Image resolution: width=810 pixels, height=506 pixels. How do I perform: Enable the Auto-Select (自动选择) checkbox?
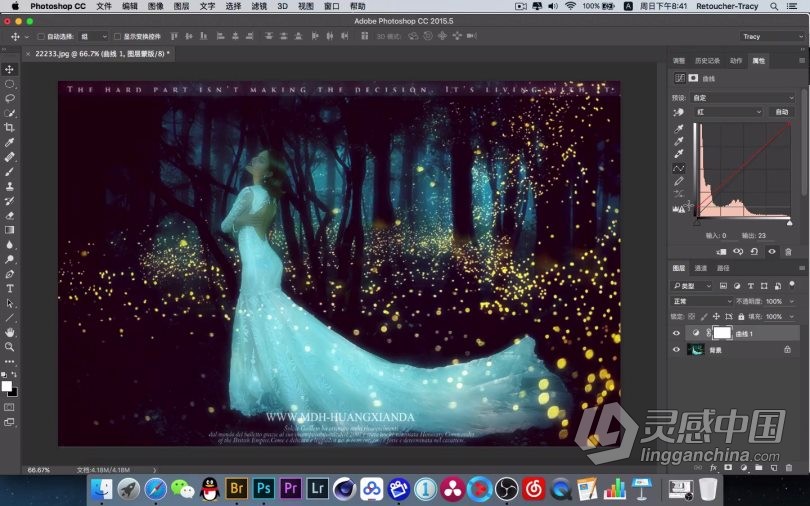(x=40, y=37)
